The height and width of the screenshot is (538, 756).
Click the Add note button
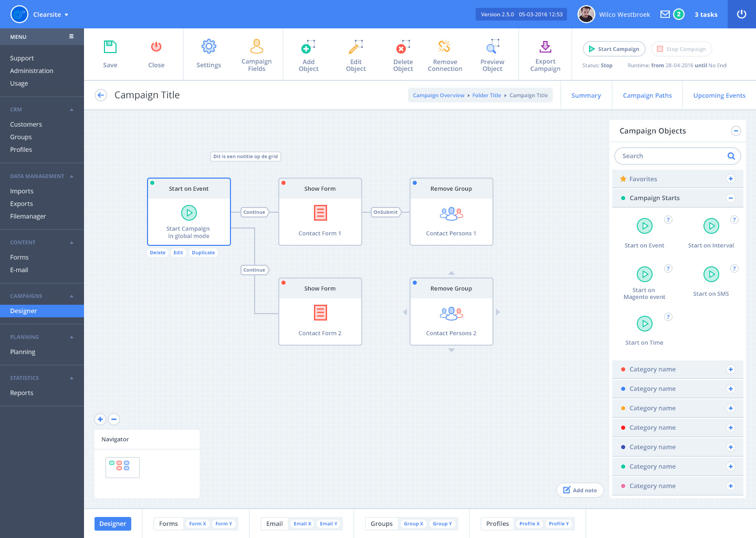coord(580,490)
